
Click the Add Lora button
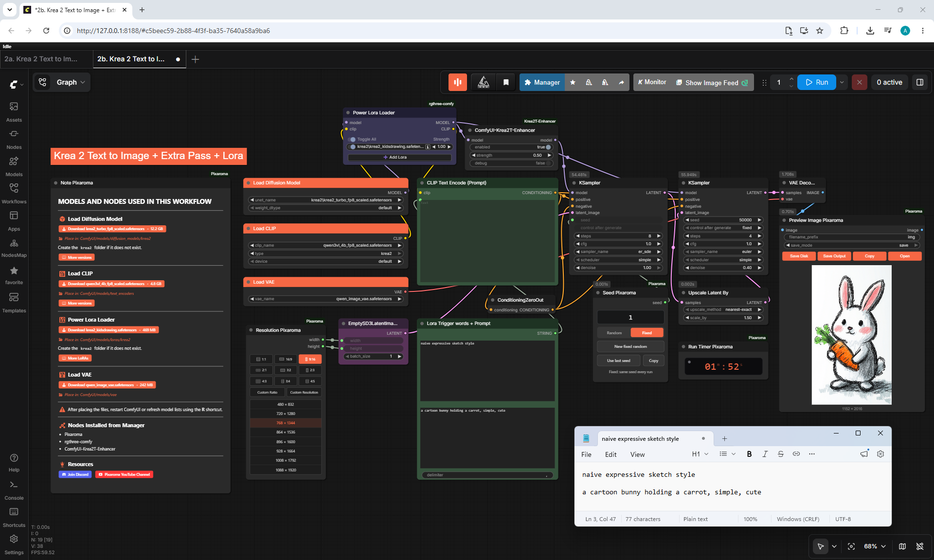point(399,157)
